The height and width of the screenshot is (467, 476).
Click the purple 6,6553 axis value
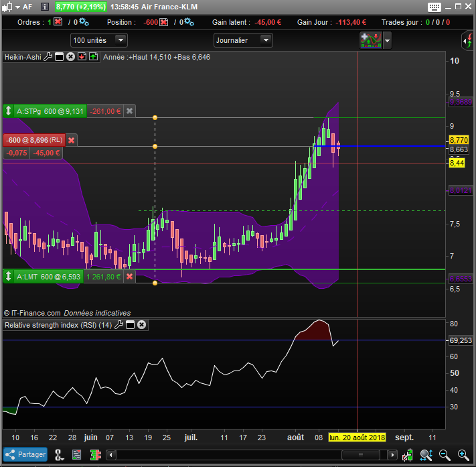(x=461, y=279)
